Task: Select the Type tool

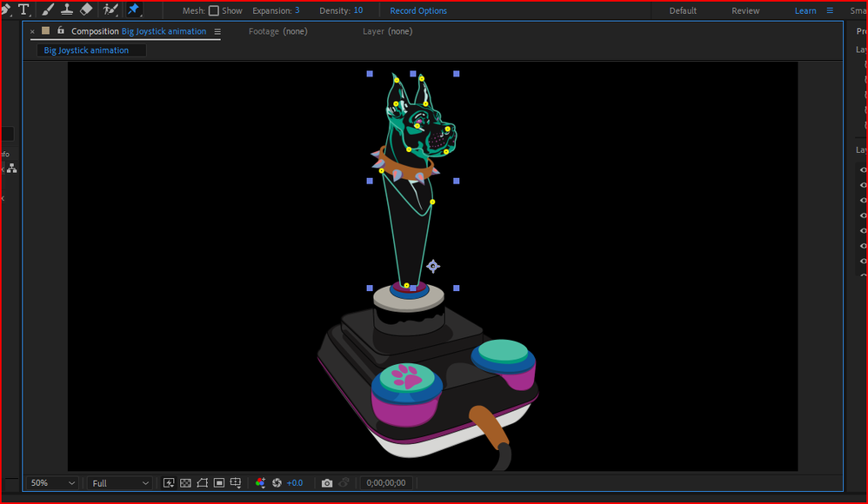Action: (23, 10)
